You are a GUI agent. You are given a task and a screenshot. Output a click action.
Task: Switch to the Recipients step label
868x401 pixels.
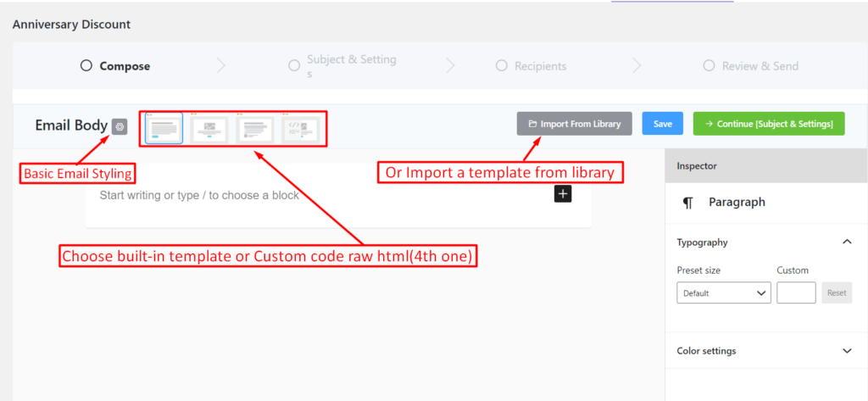(540, 66)
